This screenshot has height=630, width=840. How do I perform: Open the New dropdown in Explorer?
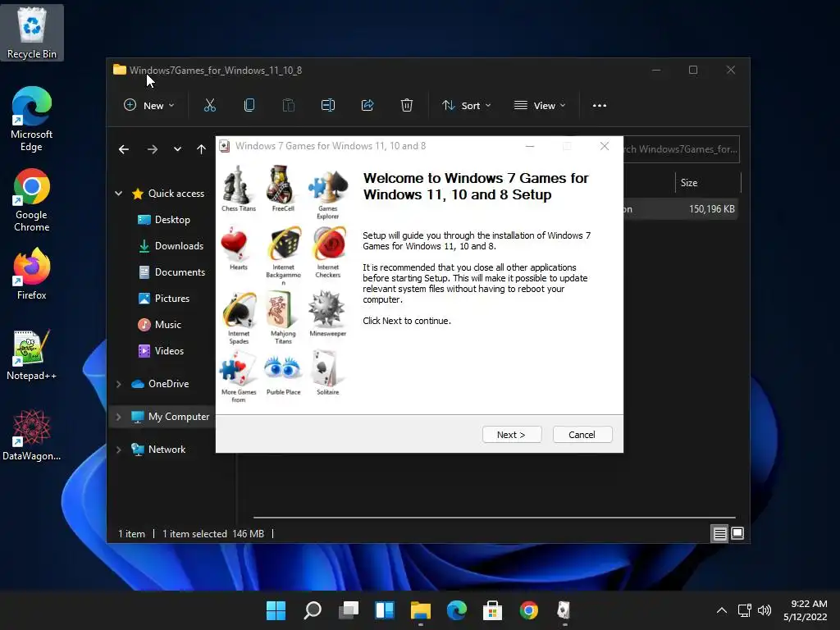pos(149,106)
